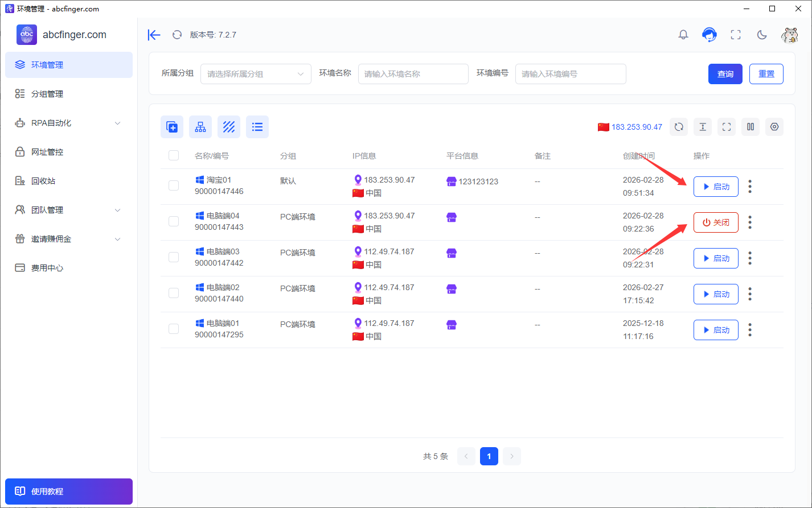Open customer support headset icon
The width and height of the screenshot is (812, 508).
click(709, 35)
